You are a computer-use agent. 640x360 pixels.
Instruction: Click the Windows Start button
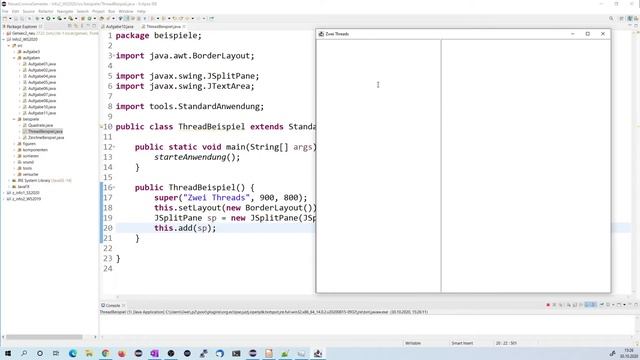coord(8,353)
